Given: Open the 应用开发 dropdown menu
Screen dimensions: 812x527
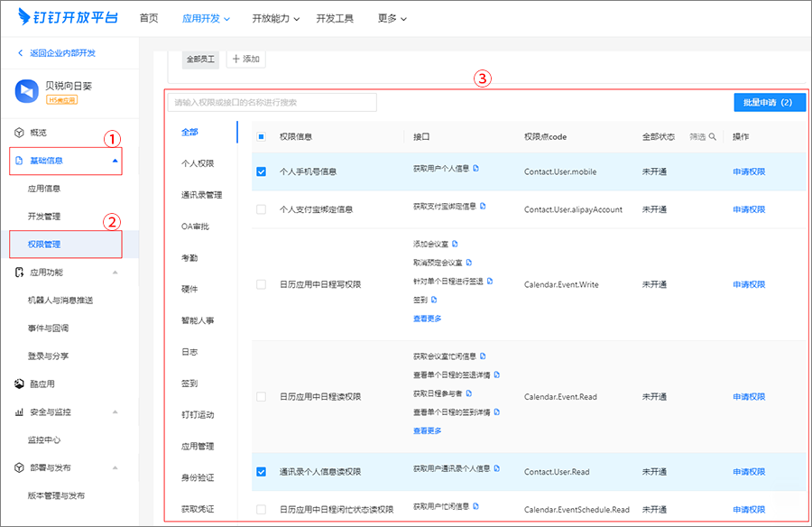Looking at the screenshot, I should point(206,18).
